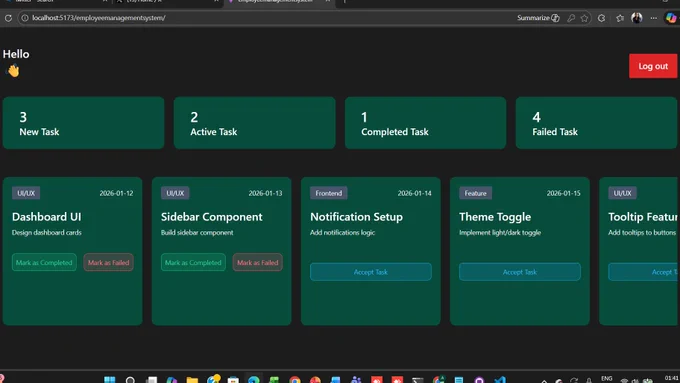This screenshot has width=680, height=383.
Task: Accept the Notification Setup task
Action: tap(371, 272)
